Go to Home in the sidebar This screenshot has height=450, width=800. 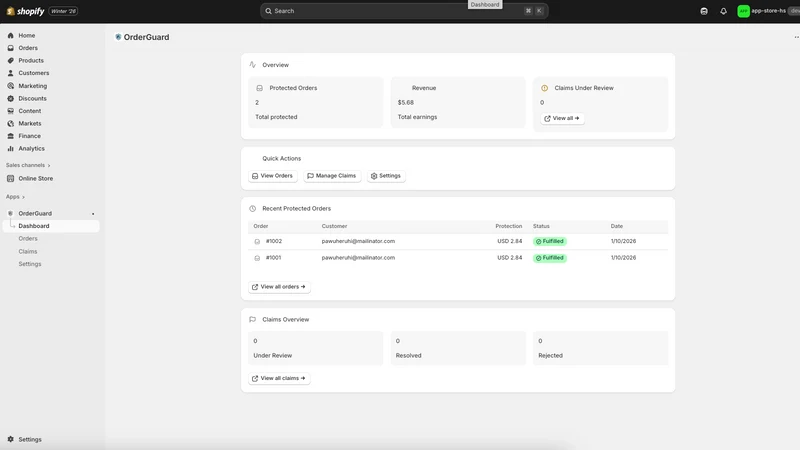pos(27,35)
